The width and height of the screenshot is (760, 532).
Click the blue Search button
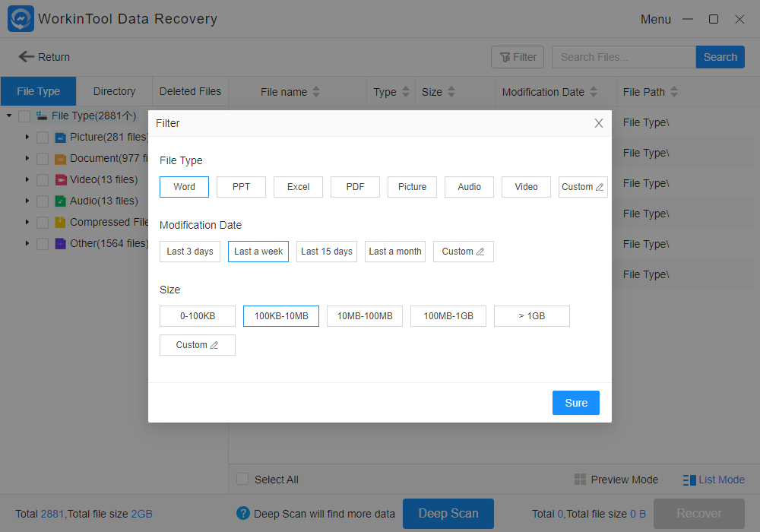pos(720,57)
